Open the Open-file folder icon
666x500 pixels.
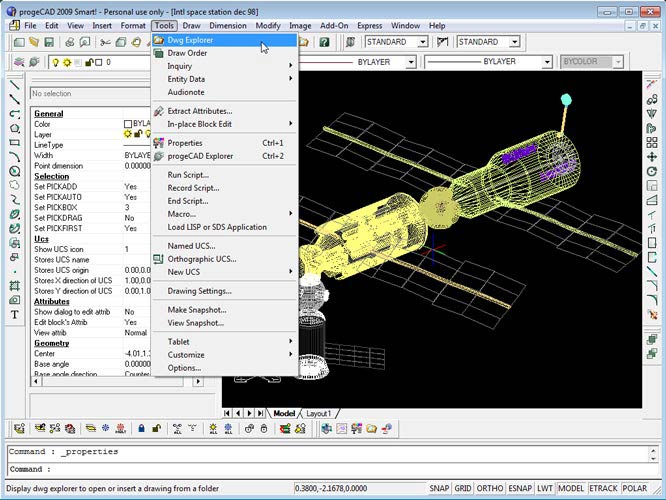coord(34,42)
